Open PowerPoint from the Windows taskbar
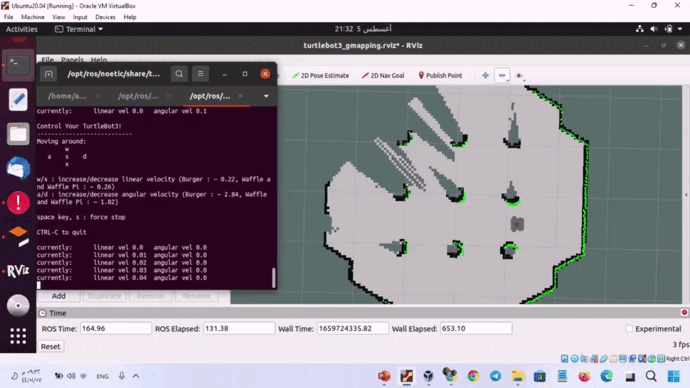 [384, 376]
